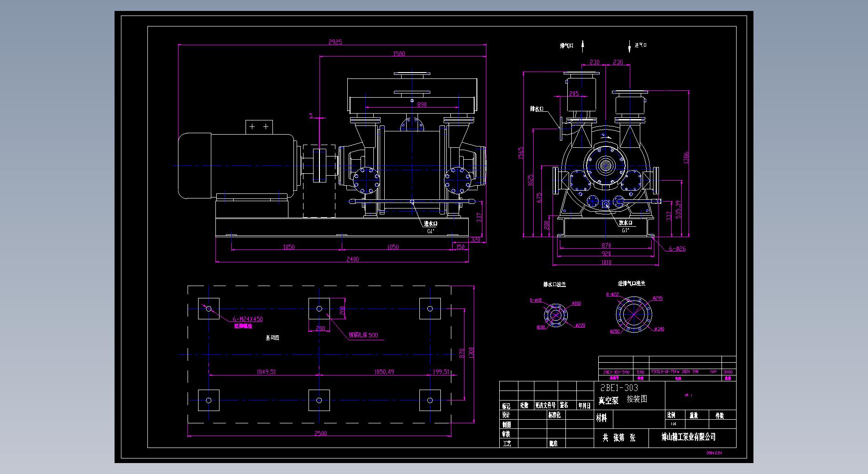Click the 1300 foundation height dimension
The image size is (868, 474).
(471, 352)
